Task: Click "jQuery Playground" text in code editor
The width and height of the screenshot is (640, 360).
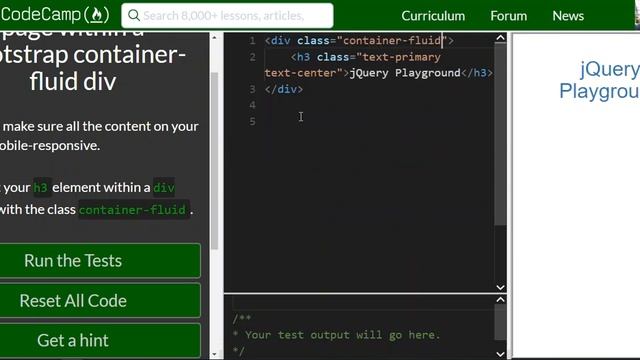Action: point(405,73)
